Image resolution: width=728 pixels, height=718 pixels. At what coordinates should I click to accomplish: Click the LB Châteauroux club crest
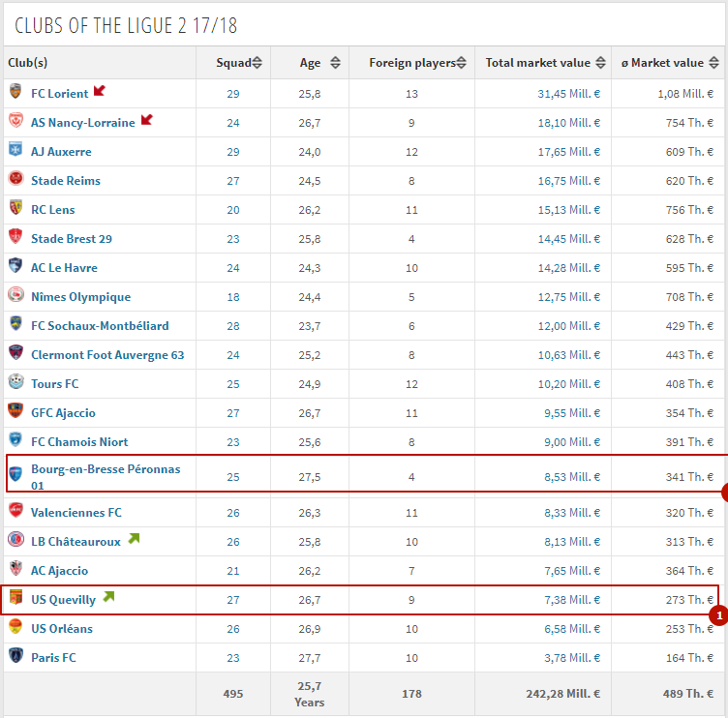tap(15, 539)
